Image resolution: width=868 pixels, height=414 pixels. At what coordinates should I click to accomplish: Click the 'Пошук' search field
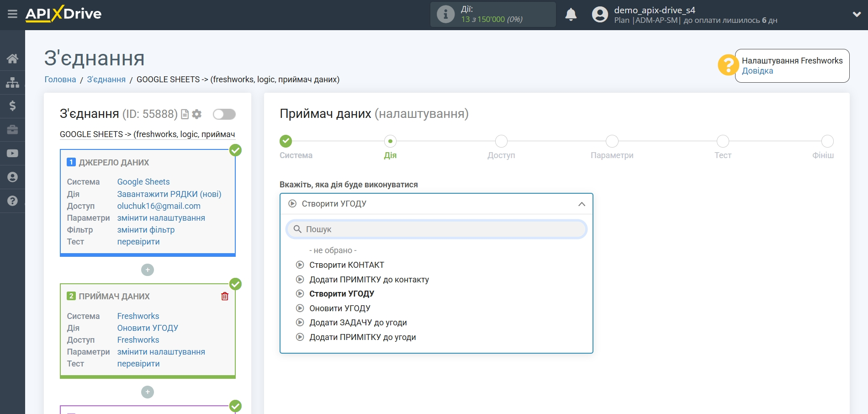tap(436, 229)
